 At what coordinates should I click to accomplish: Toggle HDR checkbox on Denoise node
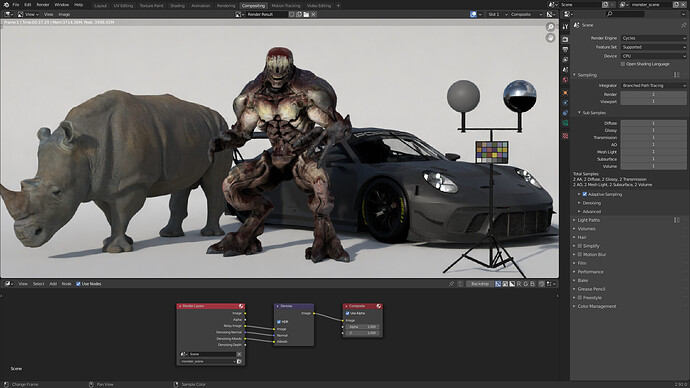[279, 322]
